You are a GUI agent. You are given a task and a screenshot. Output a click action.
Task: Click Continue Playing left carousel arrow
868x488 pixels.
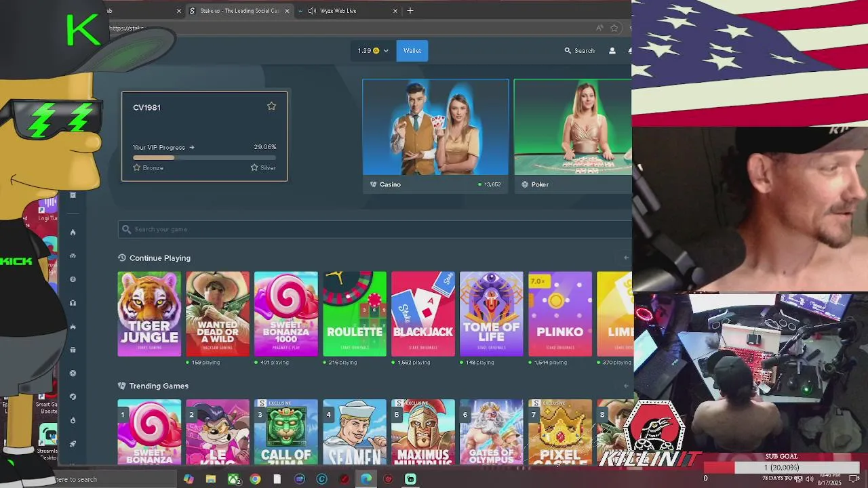[x=626, y=258]
